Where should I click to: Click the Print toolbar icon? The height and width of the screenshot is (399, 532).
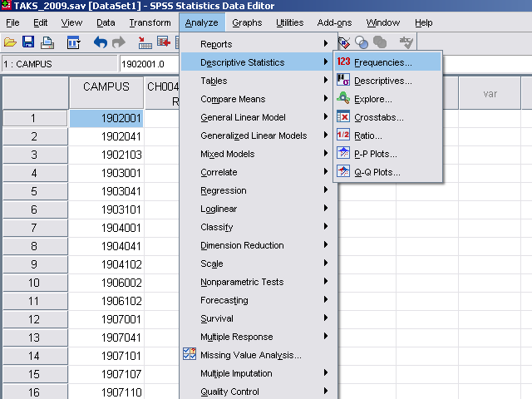(x=47, y=42)
